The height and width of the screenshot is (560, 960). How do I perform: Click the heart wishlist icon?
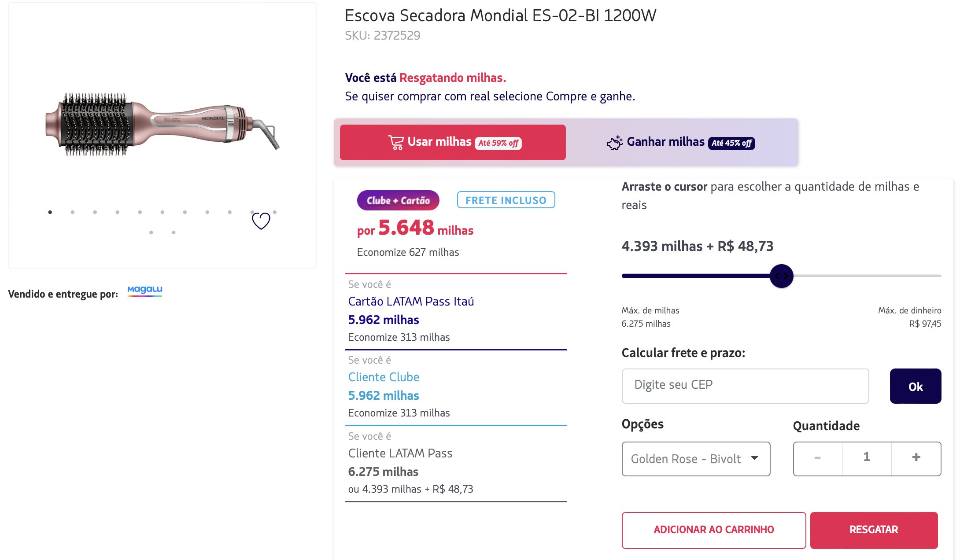(x=261, y=221)
